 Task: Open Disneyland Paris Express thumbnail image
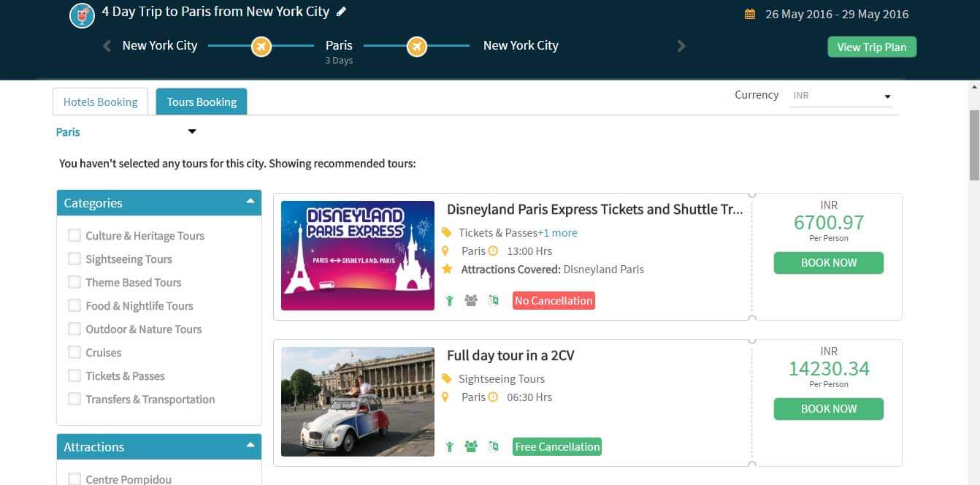click(358, 256)
